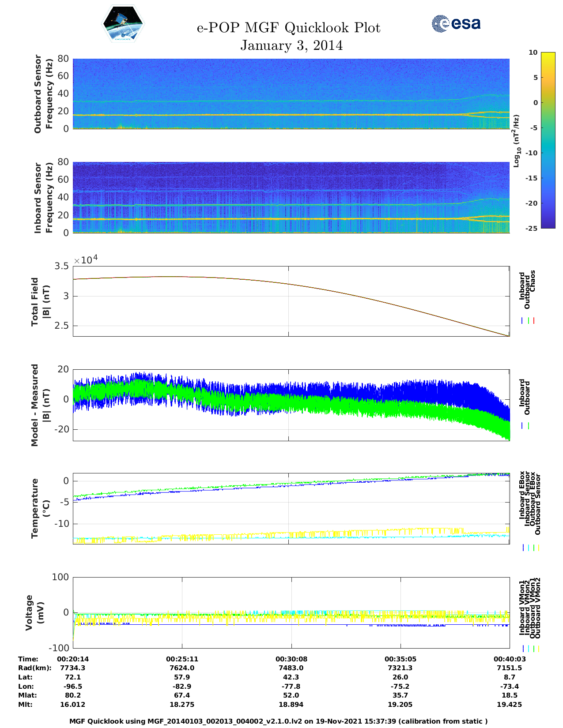Screen dimensions: 563x728
Task: Select the Inboard Sensor spectrogram panel
Action: [291, 197]
